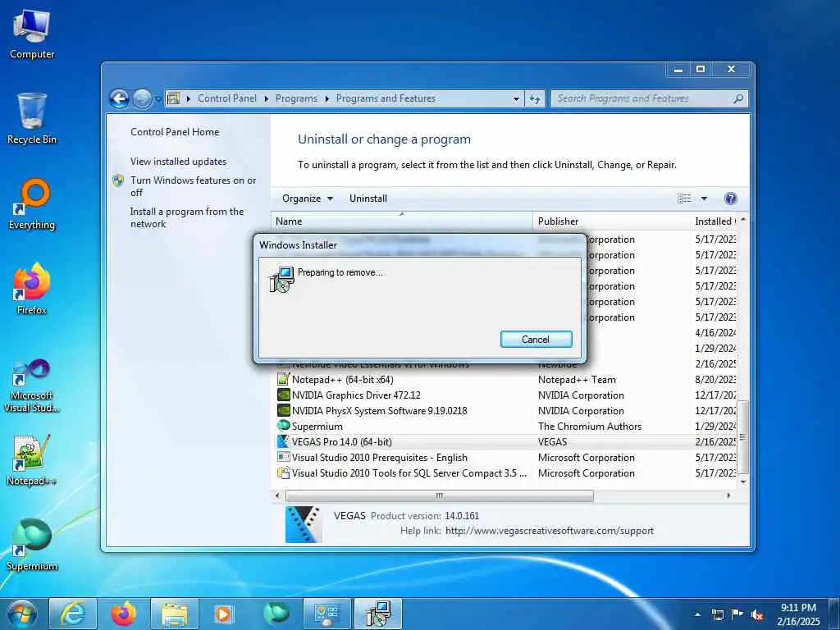The width and height of the screenshot is (840, 630).
Task: Click the Control Panel breadcrumb
Action: tap(227, 98)
